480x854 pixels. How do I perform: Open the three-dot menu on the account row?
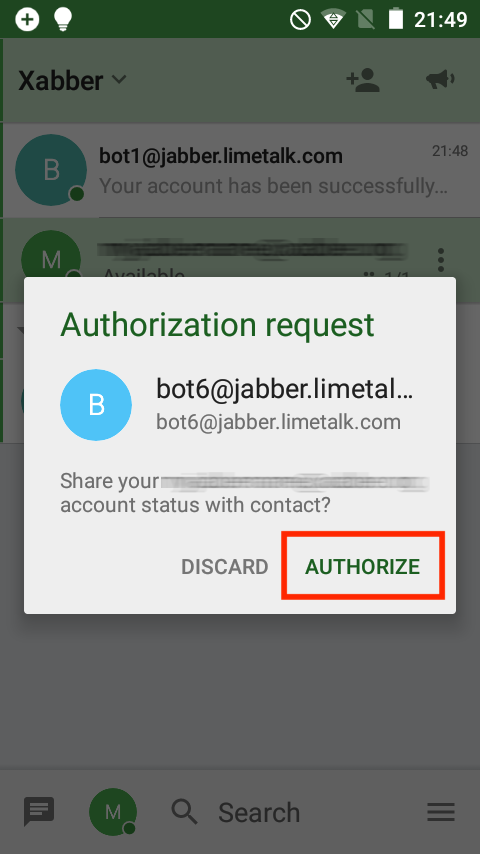441,260
